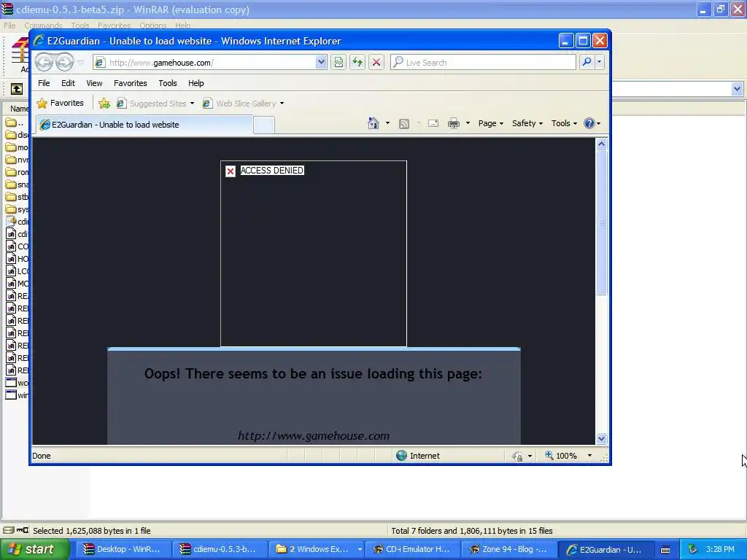The image size is (747, 560).
Task: Click the network icon in system tray
Action: point(693,549)
